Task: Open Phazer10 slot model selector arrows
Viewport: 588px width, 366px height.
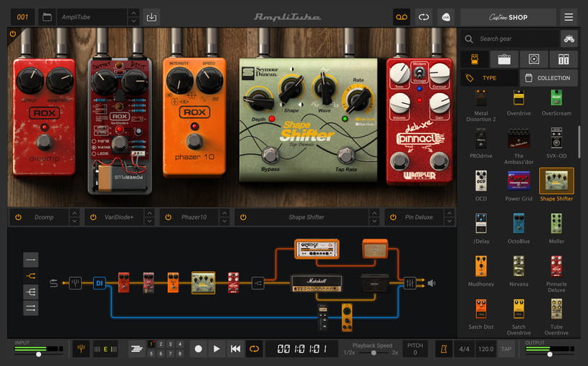Action: point(224,217)
